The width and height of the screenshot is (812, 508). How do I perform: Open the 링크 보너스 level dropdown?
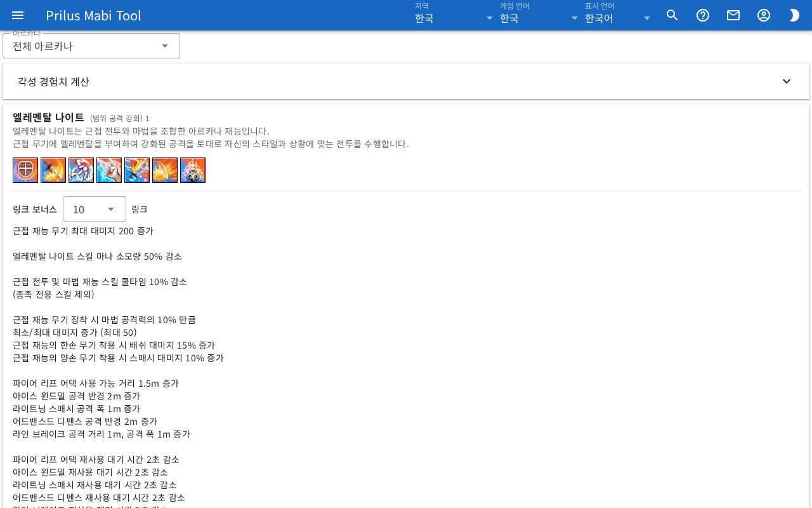95,209
